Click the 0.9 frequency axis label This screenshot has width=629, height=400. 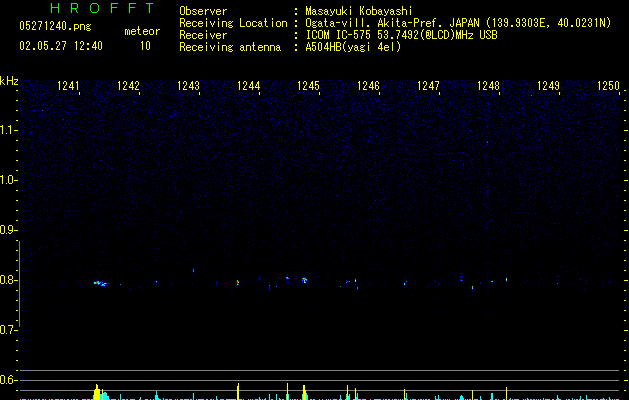coord(8,230)
